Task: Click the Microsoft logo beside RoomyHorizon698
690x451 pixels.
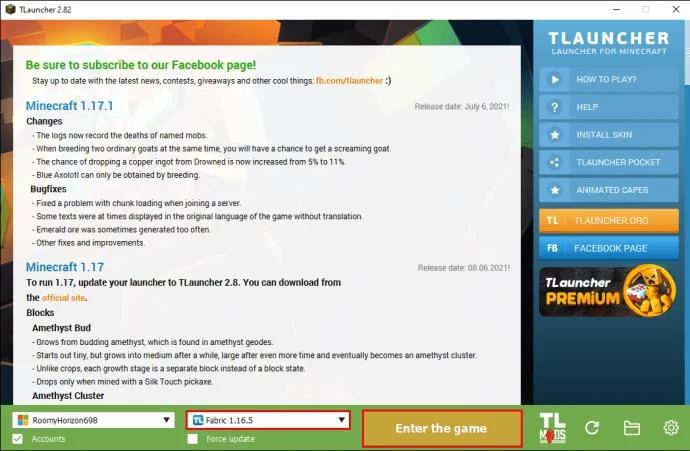Action: [22, 420]
